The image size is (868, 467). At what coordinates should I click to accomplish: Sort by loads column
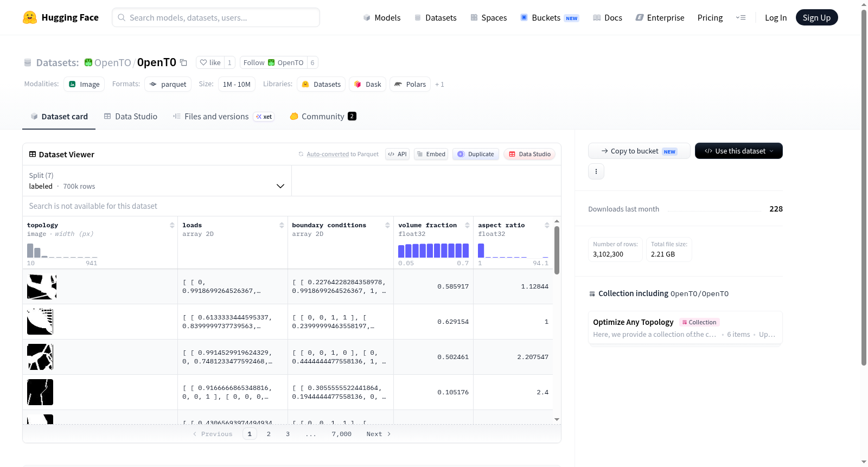pos(282,225)
